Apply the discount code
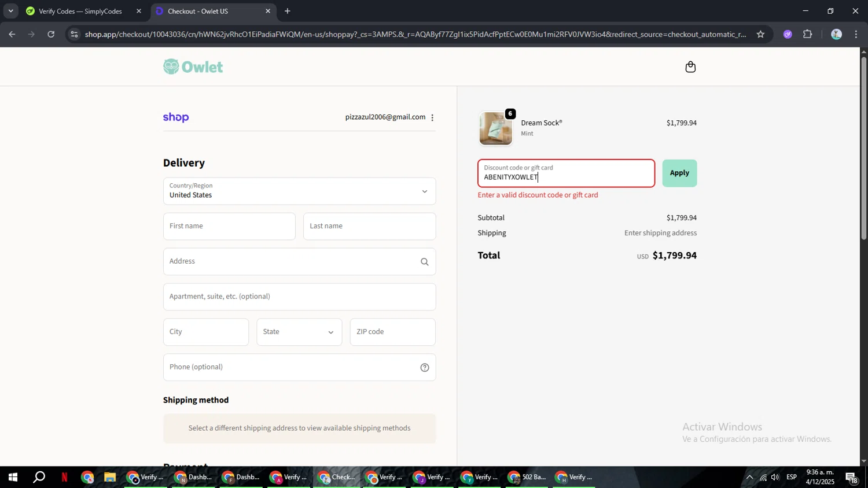The image size is (868, 488). coord(679,173)
